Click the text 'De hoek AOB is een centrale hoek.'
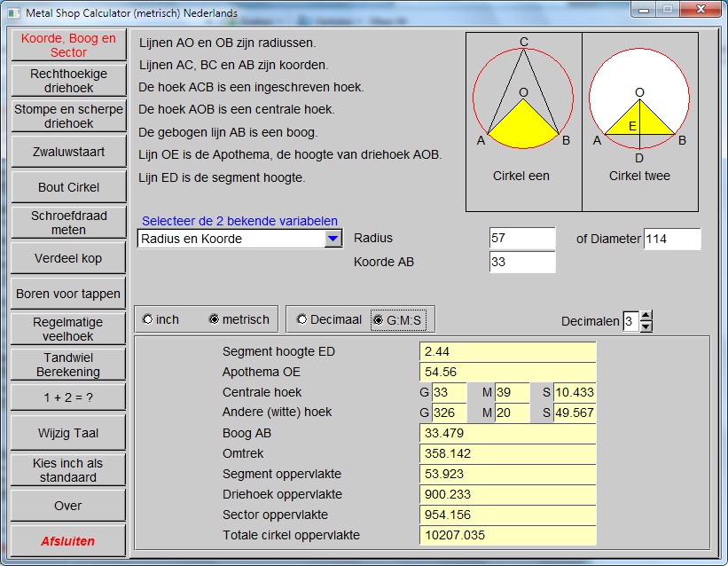 (237, 110)
